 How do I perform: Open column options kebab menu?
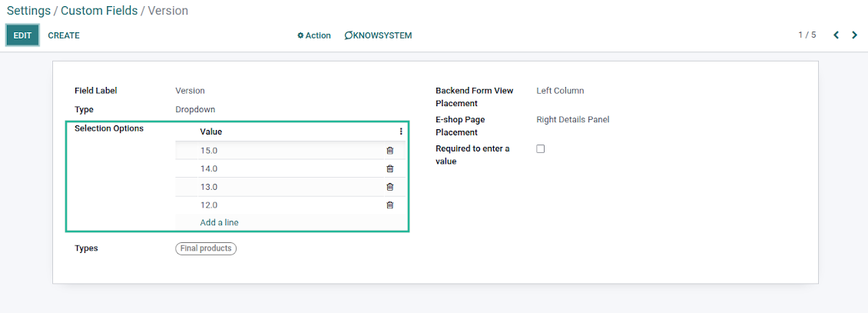click(401, 132)
